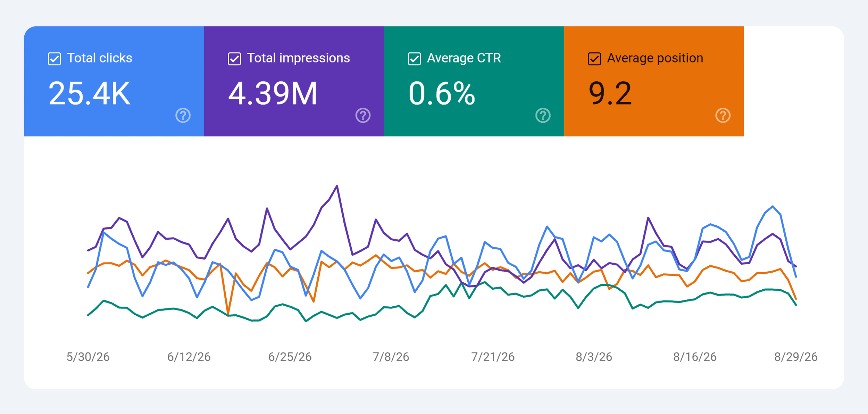868x414 pixels.
Task: Open help icon on Total impressions card
Action: 363,115
